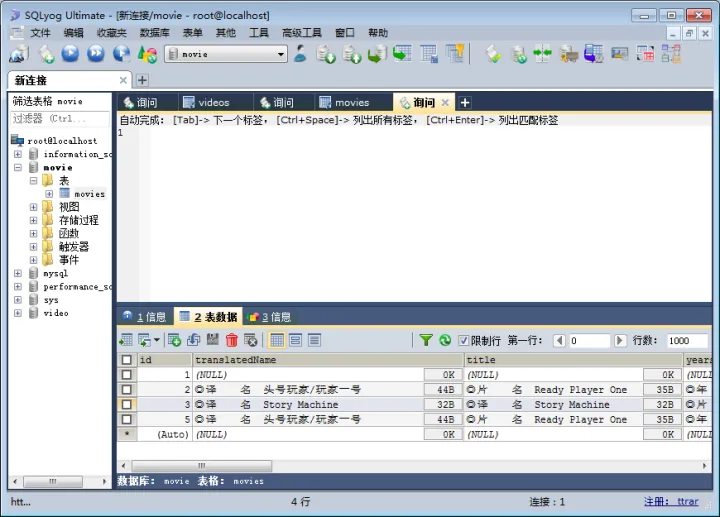720x517 pixels.
Task: Click the red delete row trash icon
Action: pos(232,341)
